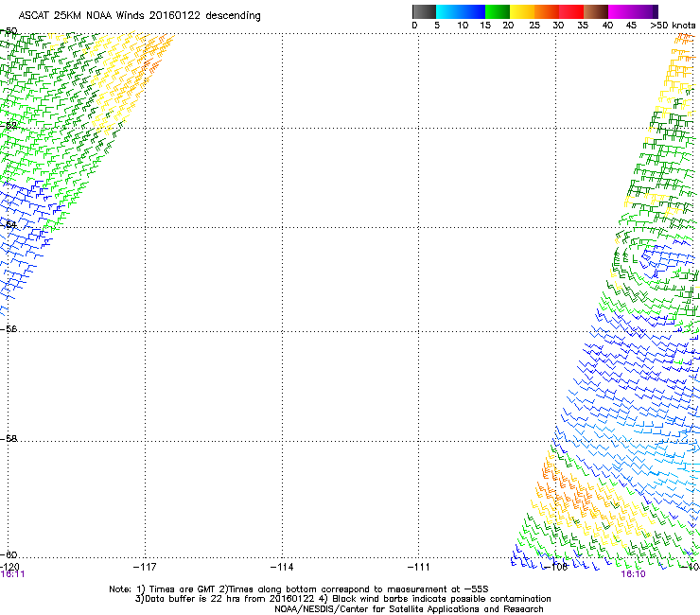Click the '30' label under the color bar
The width and height of the screenshot is (700, 615).
[558, 26]
